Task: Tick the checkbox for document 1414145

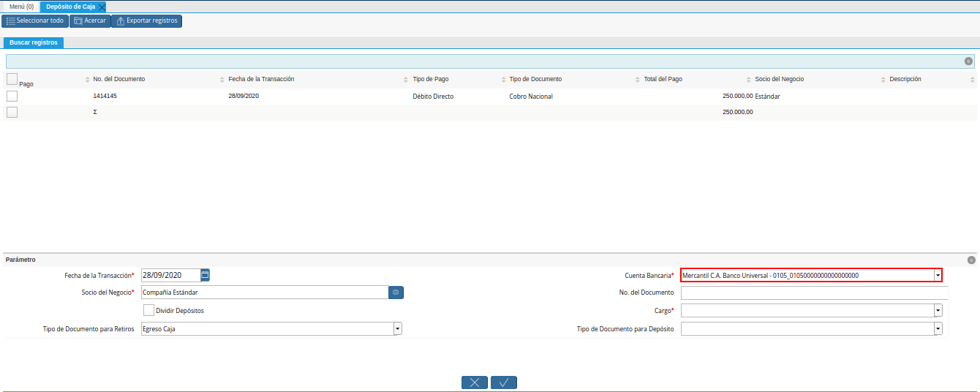Action: click(x=12, y=96)
